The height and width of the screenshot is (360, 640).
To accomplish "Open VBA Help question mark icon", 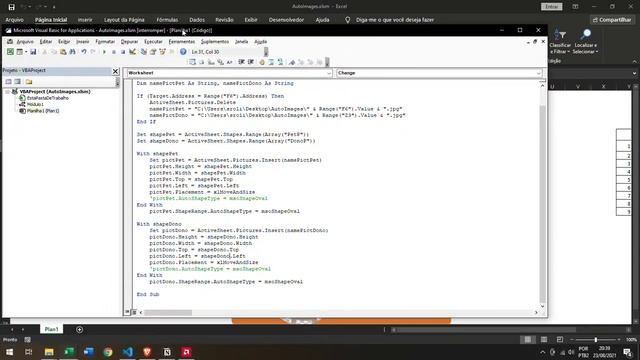I will pyautogui.click(x=183, y=52).
